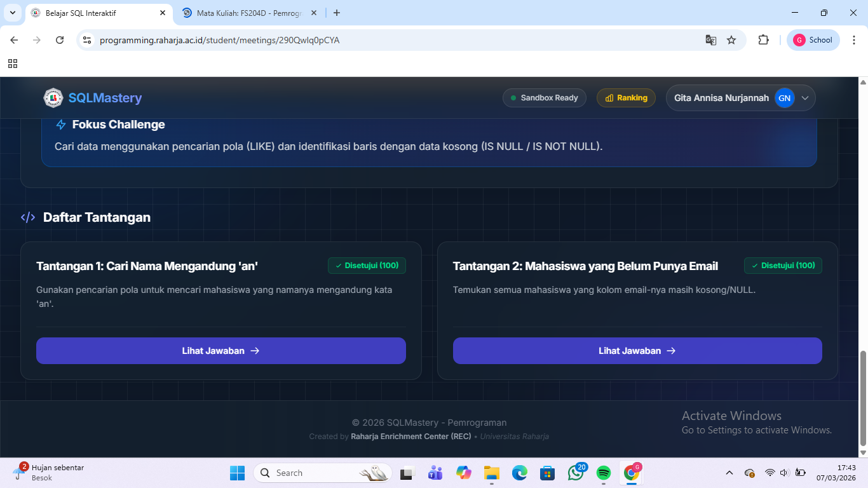Screen dimensions: 868x488
Task: Click the translate page icon
Action: point(711,40)
